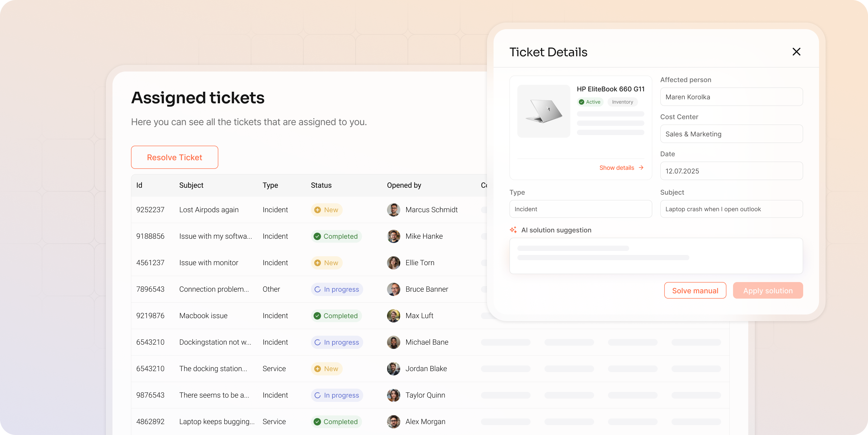The height and width of the screenshot is (435, 868).
Task: Select ticket id 7896543
Action: click(150, 289)
